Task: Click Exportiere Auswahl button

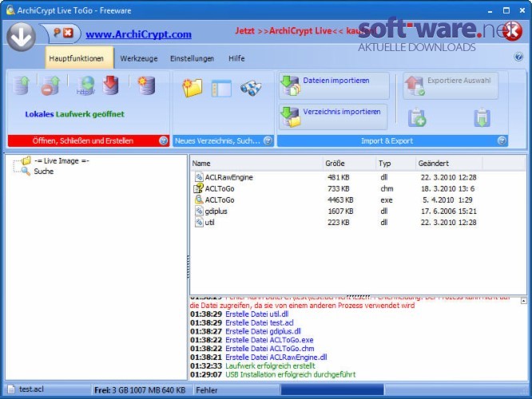Action: tap(451, 85)
